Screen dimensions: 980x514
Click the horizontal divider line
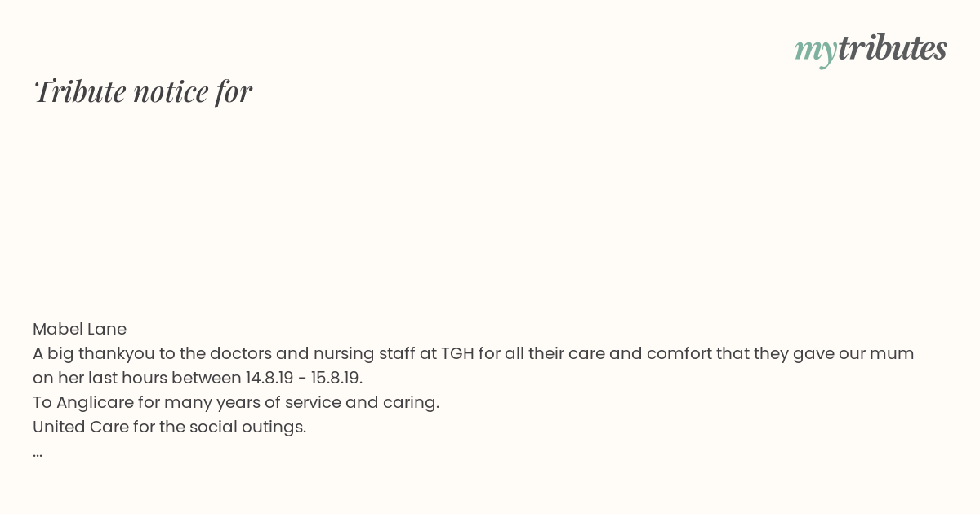pyautogui.click(x=490, y=290)
